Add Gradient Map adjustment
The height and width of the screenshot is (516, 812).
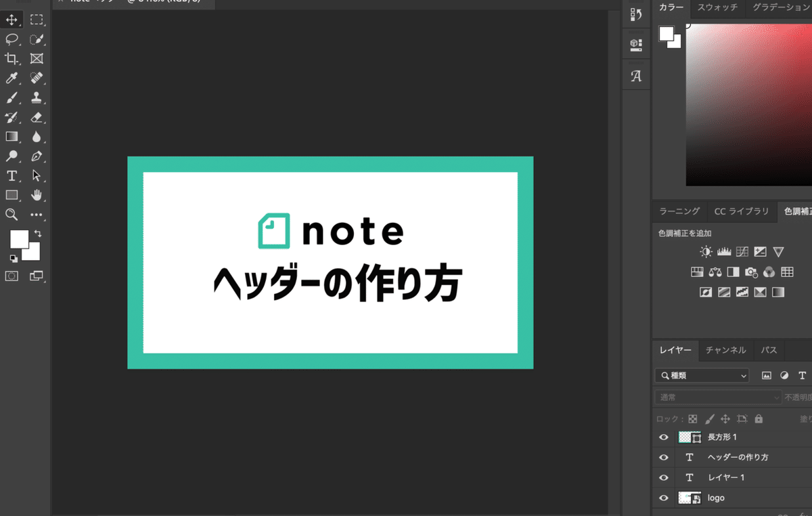778,293
